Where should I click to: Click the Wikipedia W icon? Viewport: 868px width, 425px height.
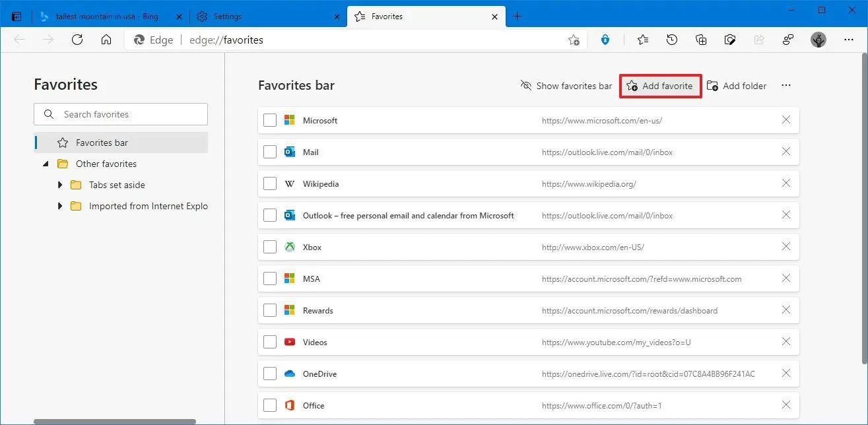pyautogui.click(x=289, y=183)
